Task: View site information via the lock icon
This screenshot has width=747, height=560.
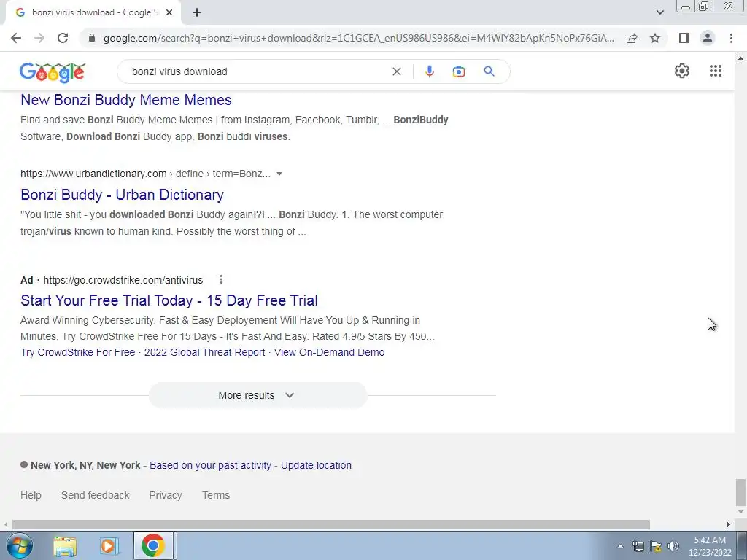Action: pyautogui.click(x=92, y=38)
